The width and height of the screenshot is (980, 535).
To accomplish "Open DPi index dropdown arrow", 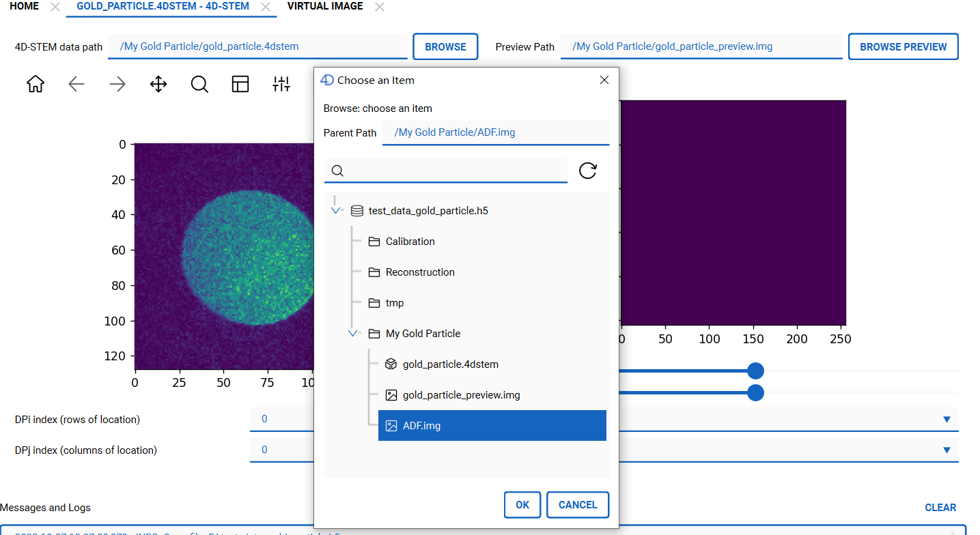I will pos(947,420).
